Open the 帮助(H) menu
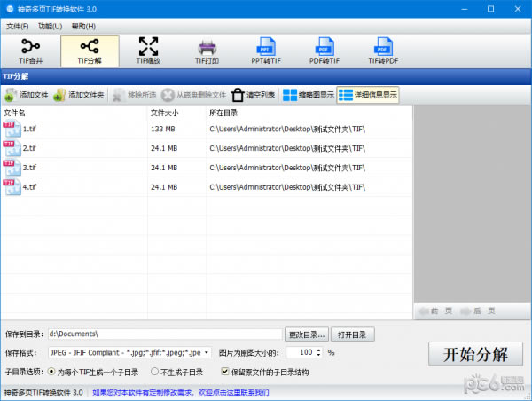 point(83,26)
